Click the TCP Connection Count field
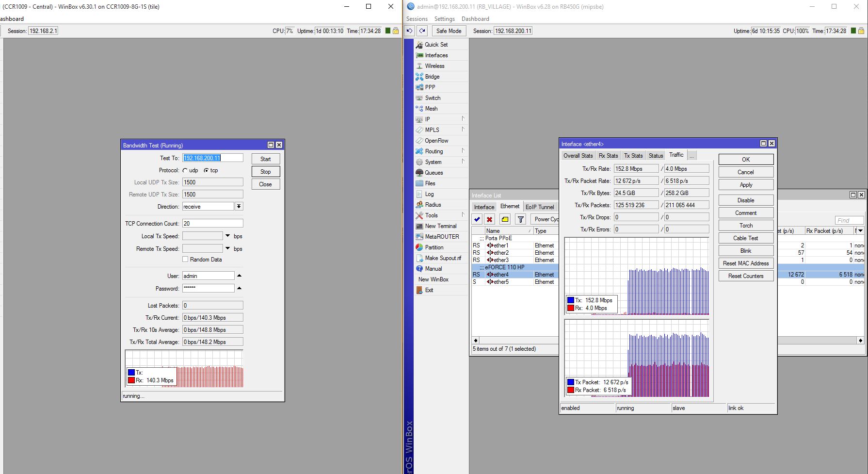The image size is (868, 474). pos(212,224)
